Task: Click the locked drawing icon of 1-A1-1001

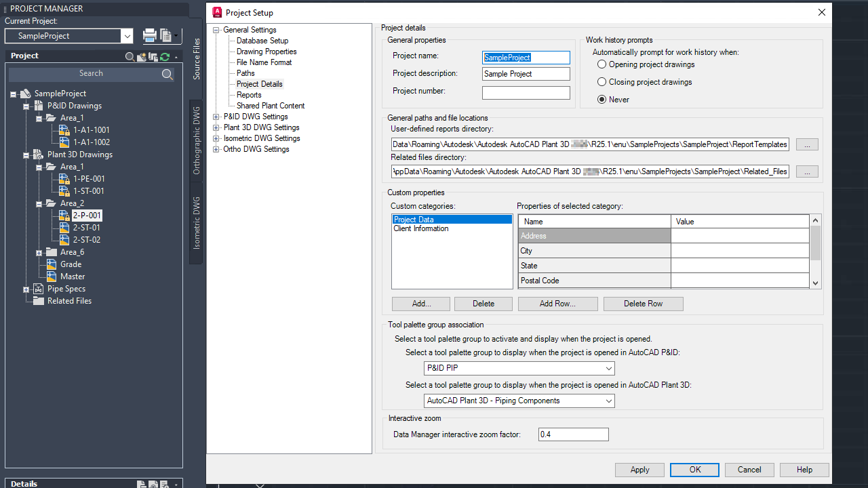Action: (x=64, y=130)
